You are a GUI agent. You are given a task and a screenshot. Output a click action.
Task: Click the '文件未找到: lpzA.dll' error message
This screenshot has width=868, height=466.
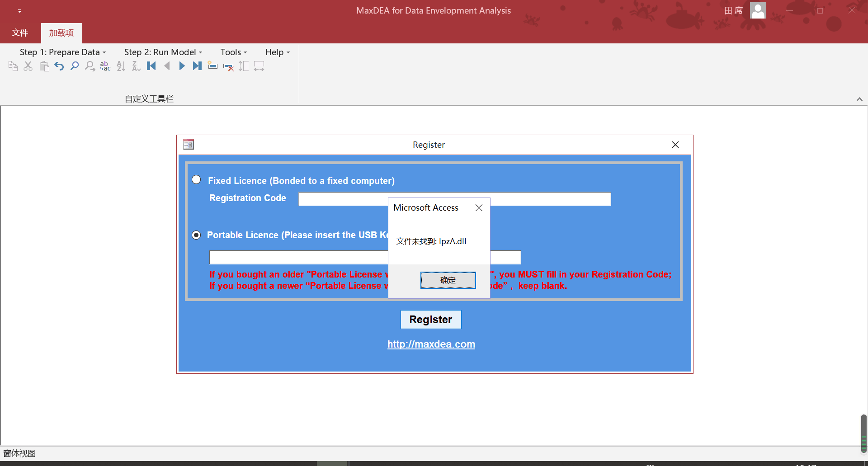(x=431, y=241)
